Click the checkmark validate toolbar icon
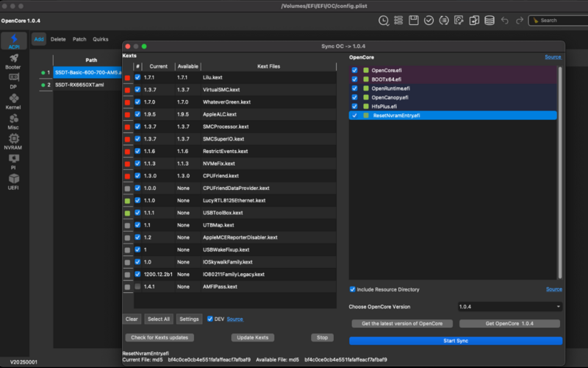The width and height of the screenshot is (588, 368). (x=429, y=20)
